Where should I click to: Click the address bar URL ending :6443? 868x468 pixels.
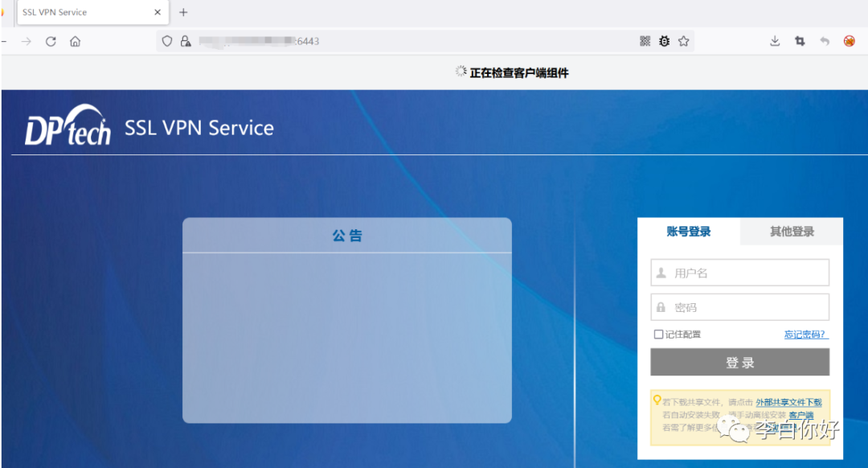tap(259, 41)
